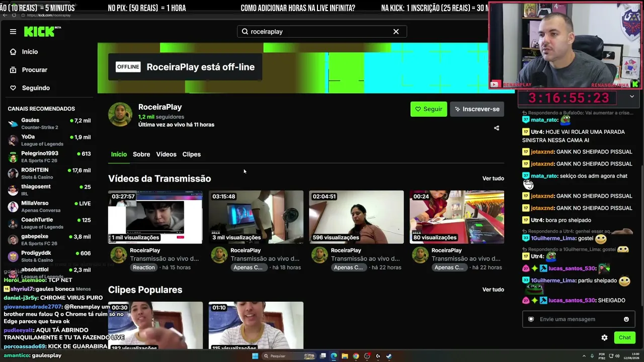Screen dimensions: 644x362
Task: Open YoDa recommended channel
Action: [x=49, y=140]
